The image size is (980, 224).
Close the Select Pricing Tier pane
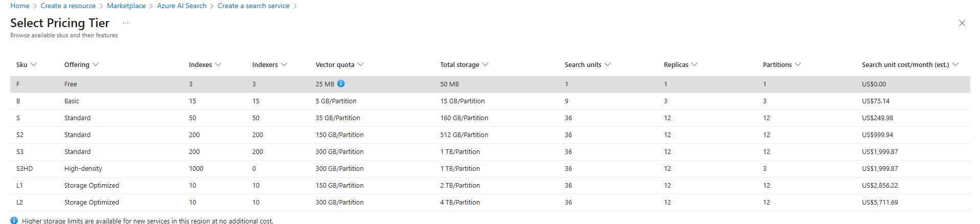pyautogui.click(x=962, y=23)
